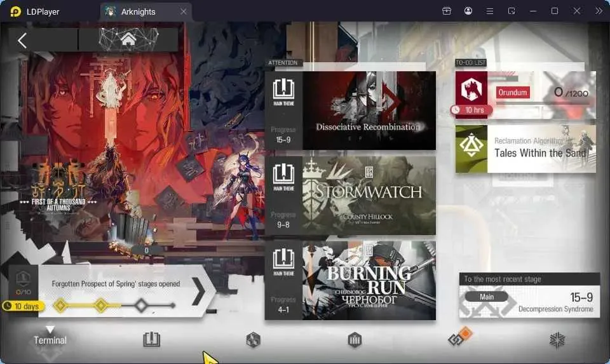Open Stormwatch episode banner

coord(369,196)
